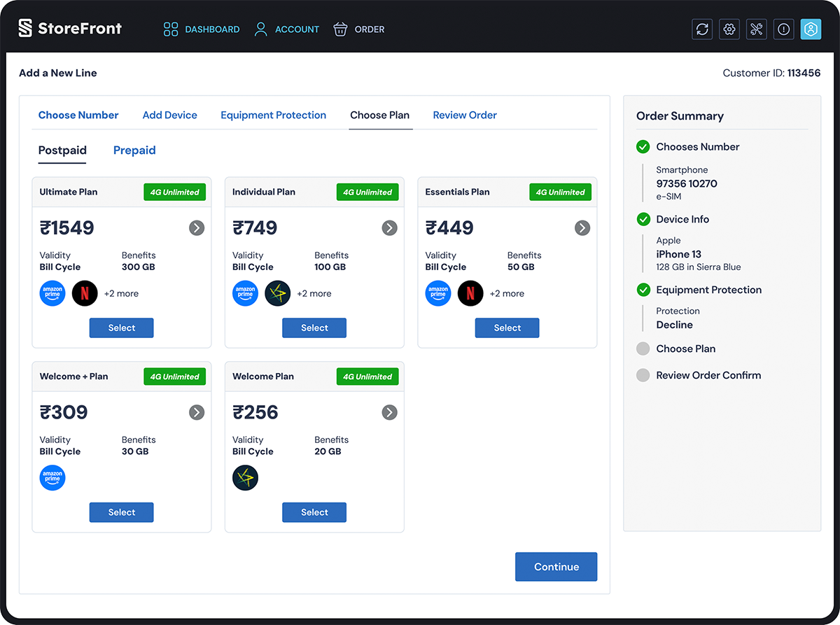Expand Welcome Plan details chevron
Screen dimensions: 840x625
pos(389,413)
